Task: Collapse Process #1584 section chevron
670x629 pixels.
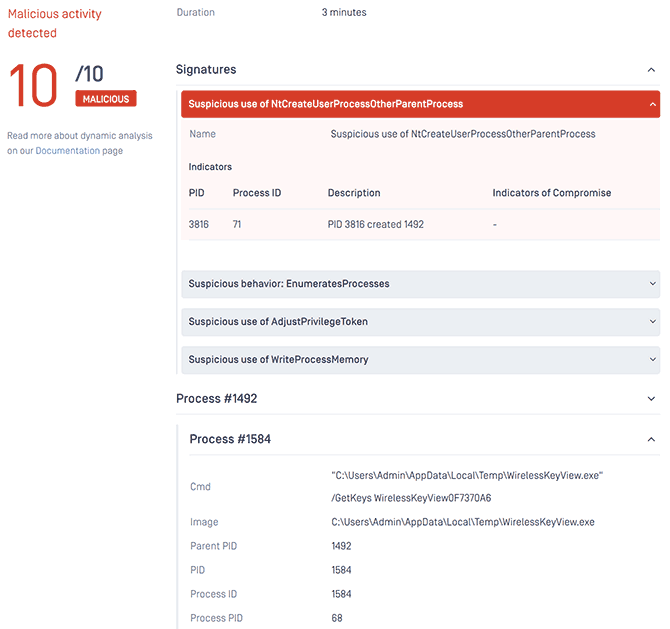Action: (x=651, y=439)
